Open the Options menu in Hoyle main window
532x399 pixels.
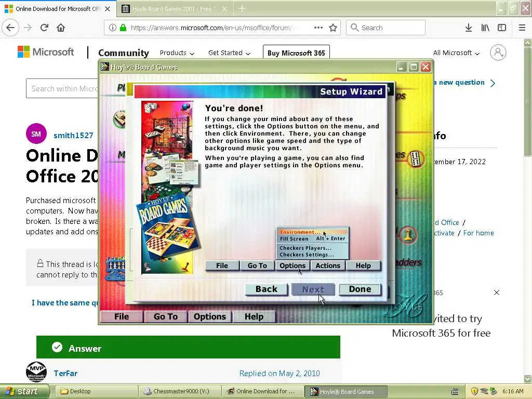pos(210,316)
